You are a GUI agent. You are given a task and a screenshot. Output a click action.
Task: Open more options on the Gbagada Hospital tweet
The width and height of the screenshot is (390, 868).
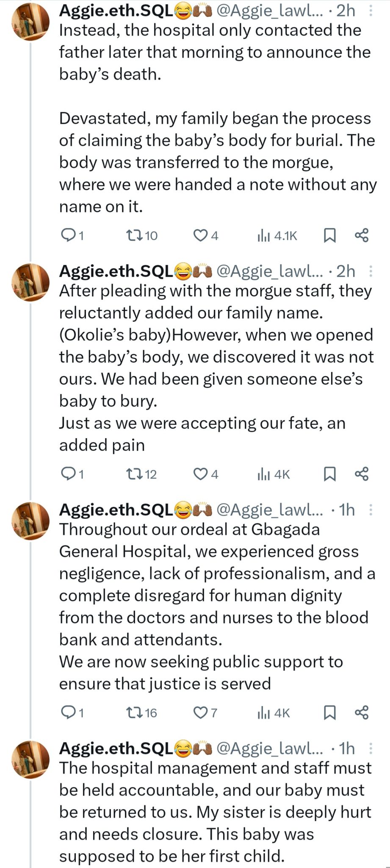371,510
